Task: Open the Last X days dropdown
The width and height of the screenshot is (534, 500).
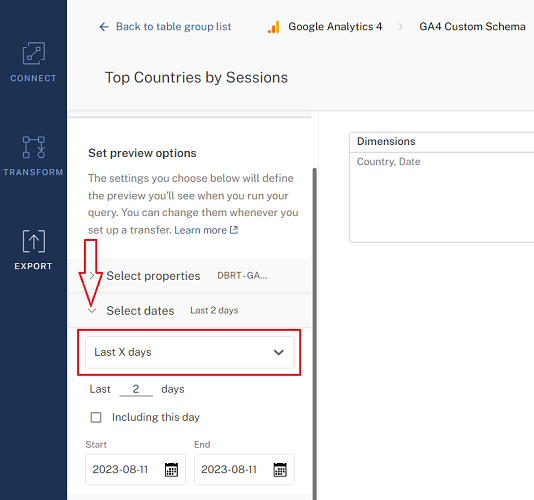Action: coord(190,352)
